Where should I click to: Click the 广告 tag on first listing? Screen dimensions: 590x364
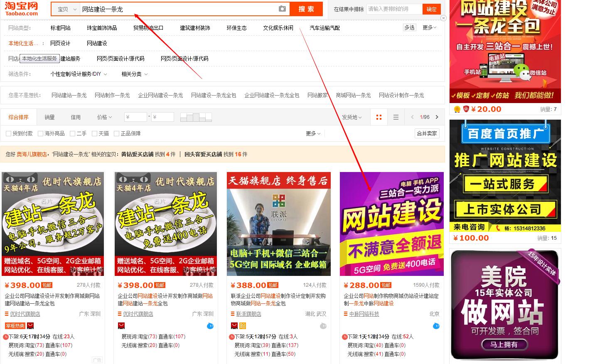tap(97, 360)
